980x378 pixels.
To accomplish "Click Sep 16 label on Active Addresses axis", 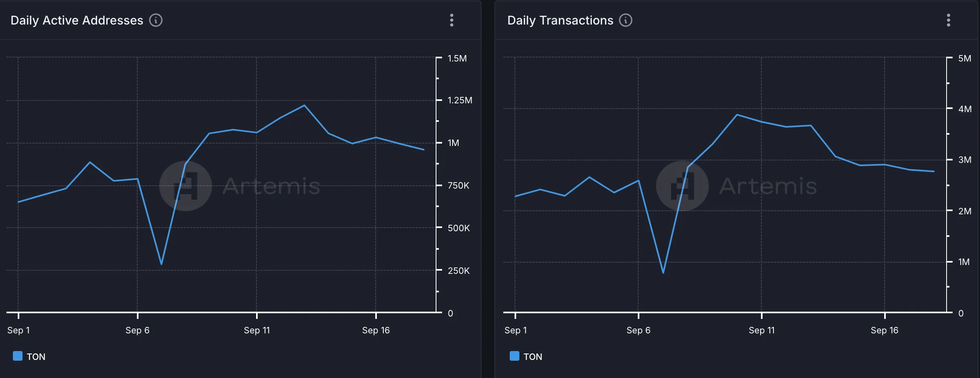I will click(x=376, y=330).
